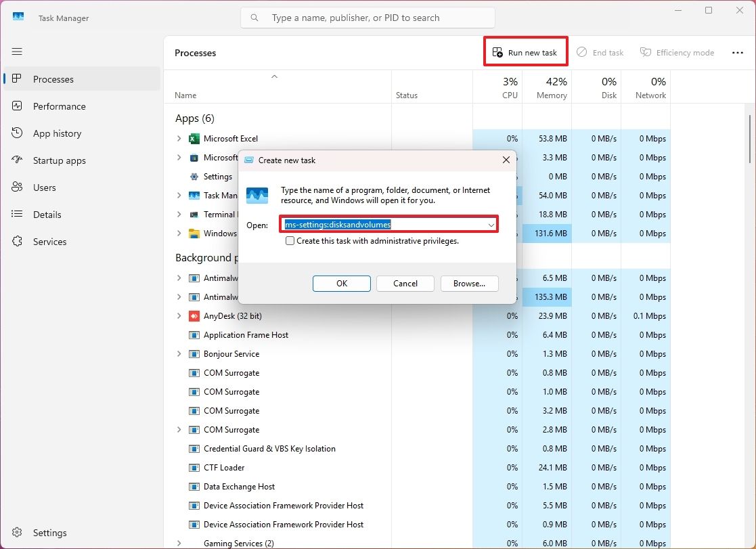This screenshot has width=756, height=549.
Task: Click the hamburger menu to collapse sidebar
Action: 17,51
